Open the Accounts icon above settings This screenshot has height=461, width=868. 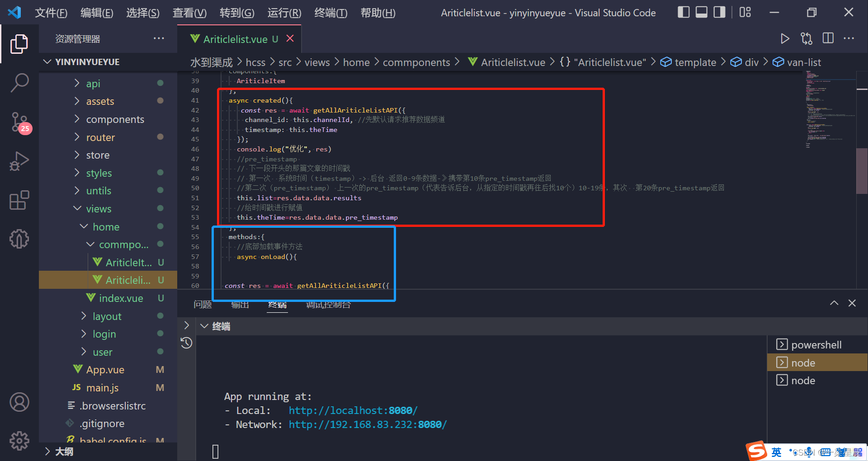click(x=19, y=402)
